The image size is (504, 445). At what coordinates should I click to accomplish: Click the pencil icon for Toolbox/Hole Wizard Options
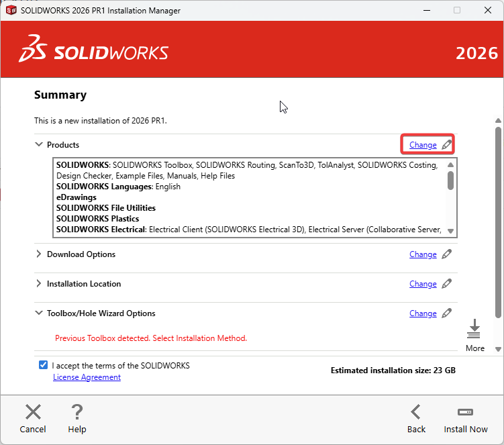point(446,313)
